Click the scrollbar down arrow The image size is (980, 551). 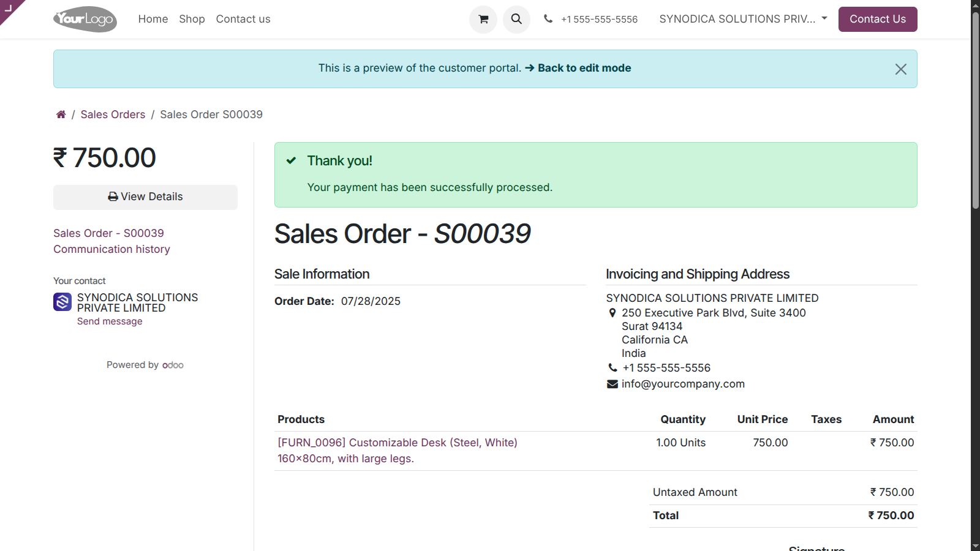point(975,546)
